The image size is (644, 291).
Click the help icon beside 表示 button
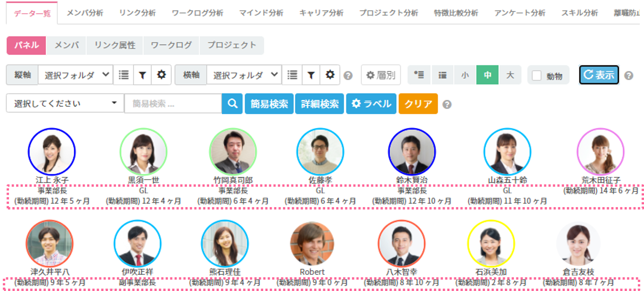[628, 75]
